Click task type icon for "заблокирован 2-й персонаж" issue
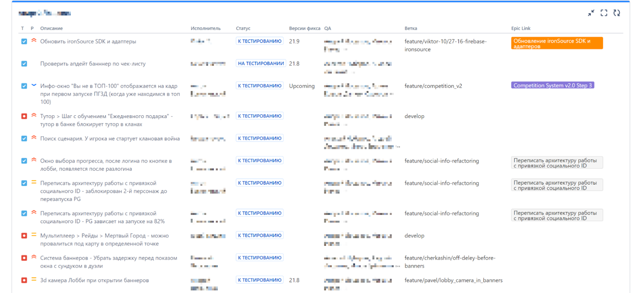Viewport: 644px width, 293px height. coord(24,183)
